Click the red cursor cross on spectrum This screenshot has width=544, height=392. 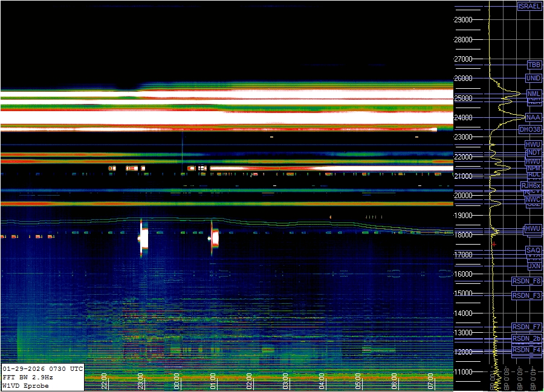pos(494,244)
